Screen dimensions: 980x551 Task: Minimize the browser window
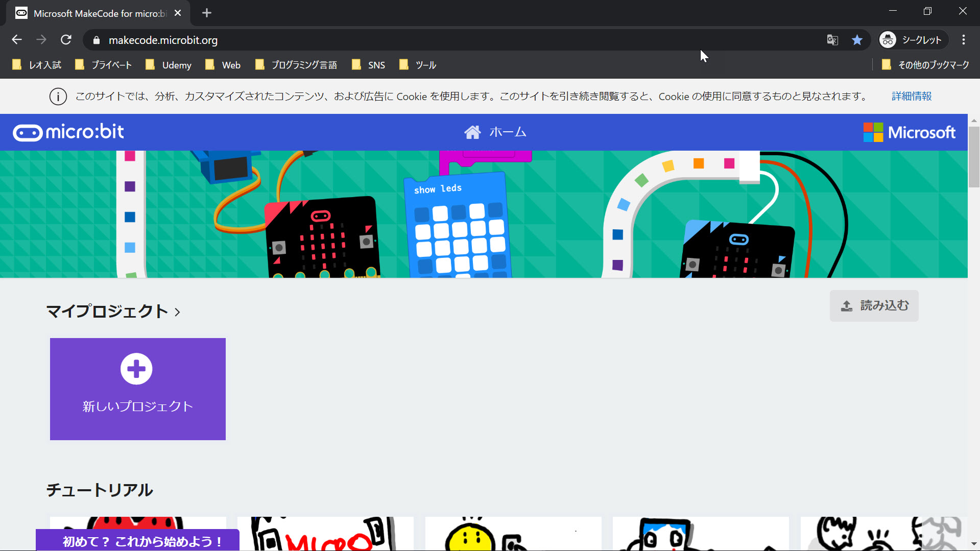click(x=893, y=11)
